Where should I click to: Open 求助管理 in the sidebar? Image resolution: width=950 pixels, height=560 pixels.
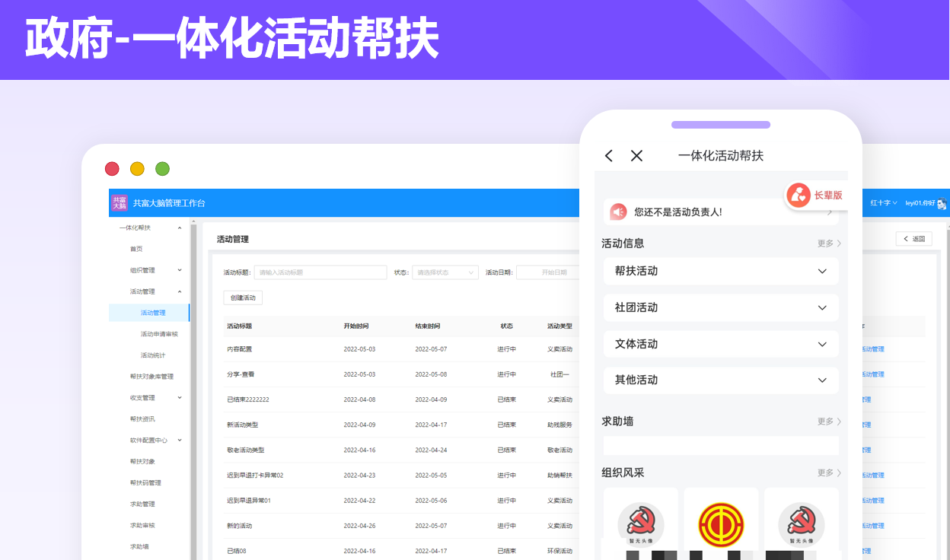142,504
